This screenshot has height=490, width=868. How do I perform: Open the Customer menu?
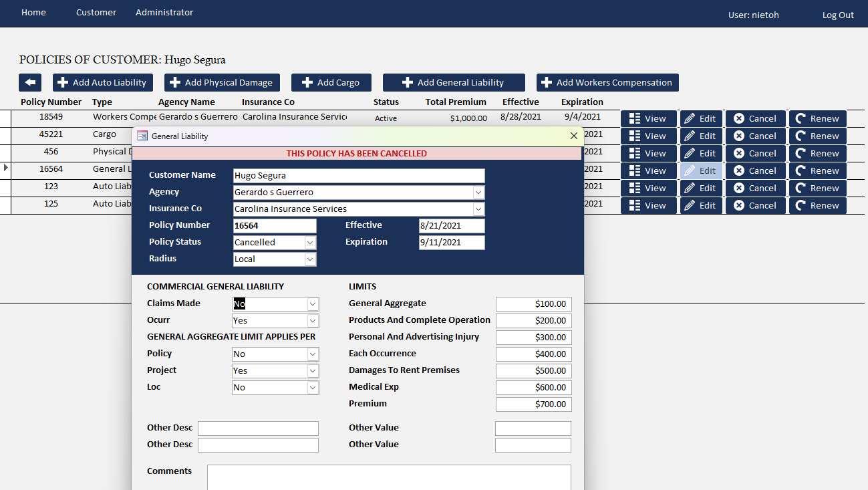pyautogui.click(x=96, y=13)
